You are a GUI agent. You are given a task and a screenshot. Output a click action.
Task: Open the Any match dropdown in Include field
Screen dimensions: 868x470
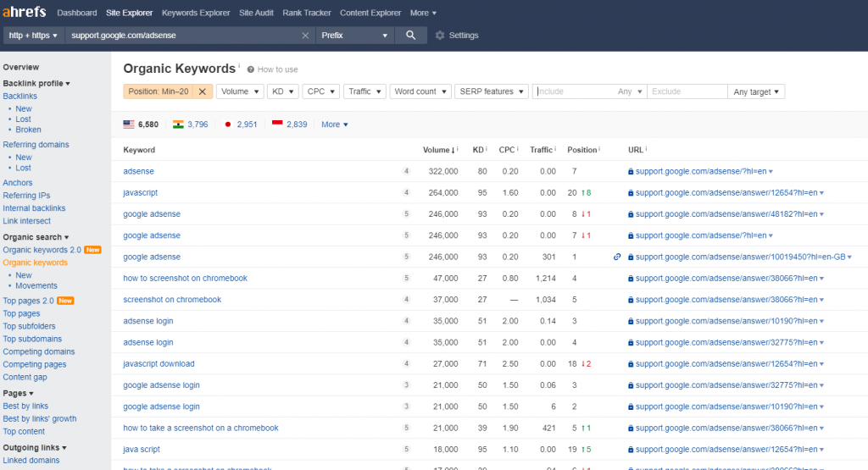tap(630, 91)
